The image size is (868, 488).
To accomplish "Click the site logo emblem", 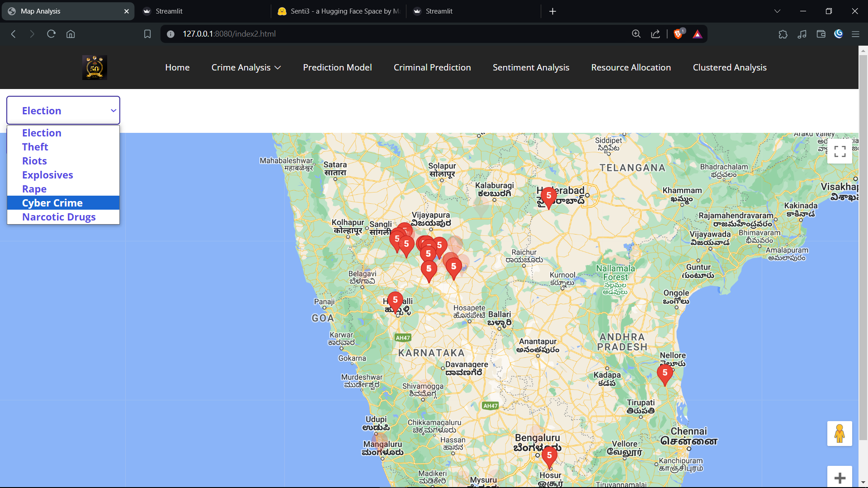I will click(x=94, y=67).
